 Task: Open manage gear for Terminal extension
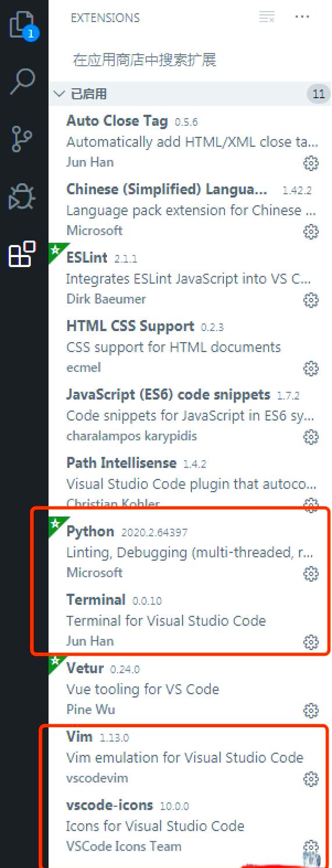tap(311, 642)
